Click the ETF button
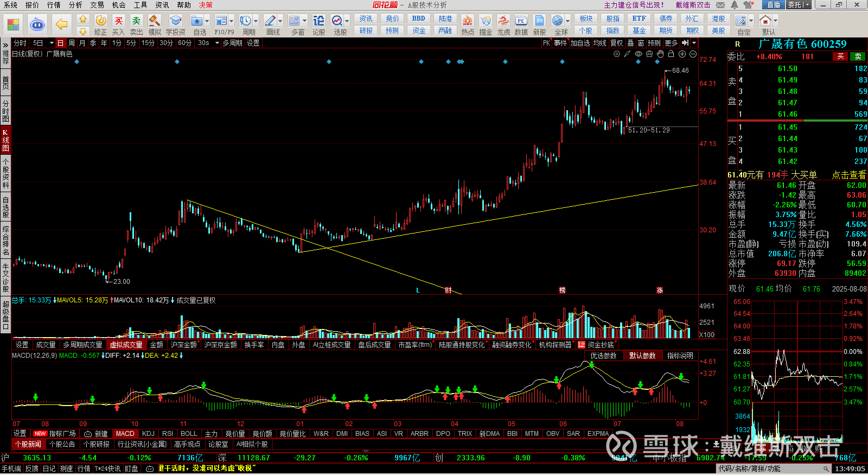868x475 pixels. (639, 18)
